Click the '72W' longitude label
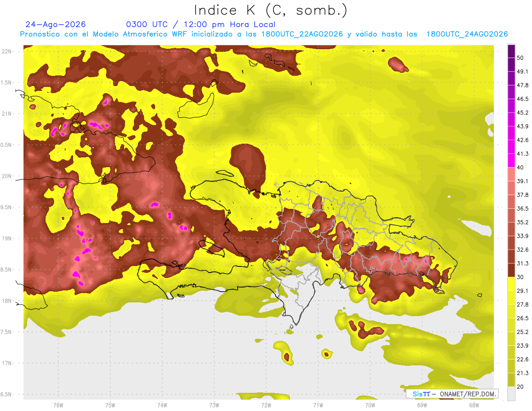The width and height of the screenshot is (532, 411). coord(266,405)
